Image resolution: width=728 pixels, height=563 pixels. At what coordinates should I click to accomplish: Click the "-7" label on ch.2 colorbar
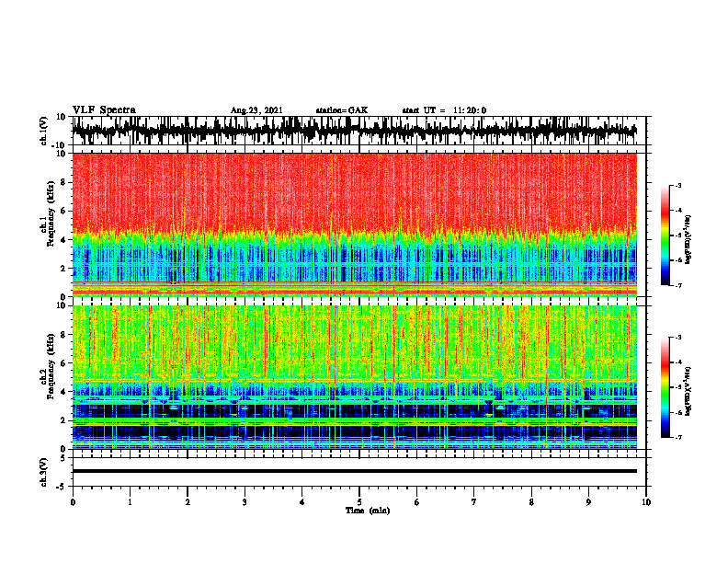click(x=677, y=438)
